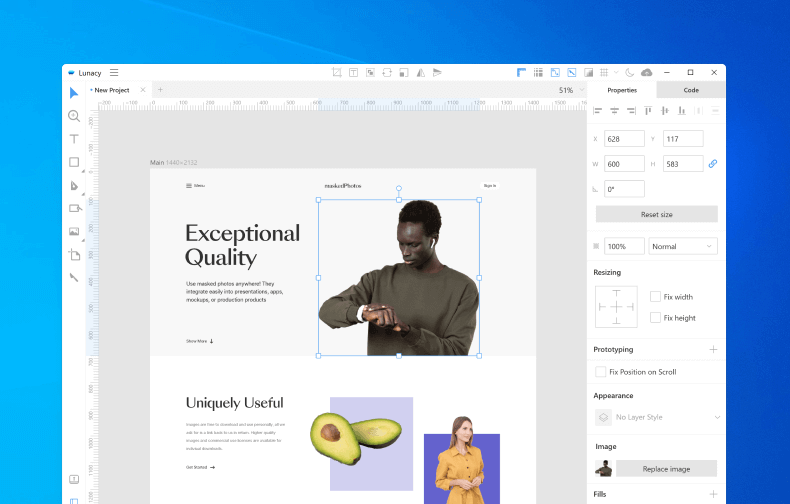Open the Normal blend mode dropdown
This screenshot has height=504, width=790.
pyautogui.click(x=683, y=246)
